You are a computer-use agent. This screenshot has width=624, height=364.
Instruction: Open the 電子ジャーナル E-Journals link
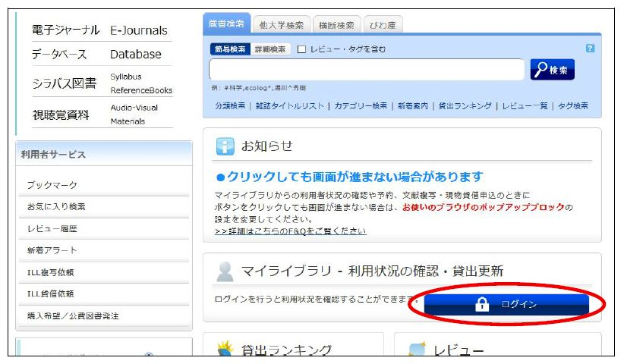[x=99, y=30]
